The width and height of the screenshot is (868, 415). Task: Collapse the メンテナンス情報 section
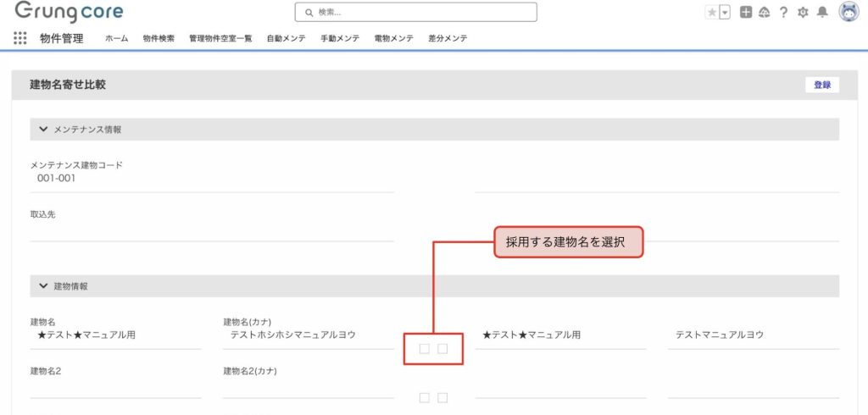point(42,130)
